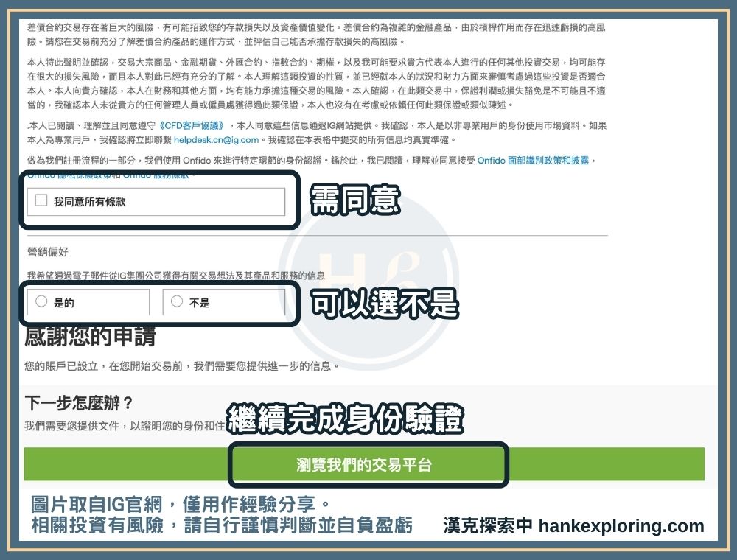Click the 感謝您的申請 heading

tap(90, 337)
